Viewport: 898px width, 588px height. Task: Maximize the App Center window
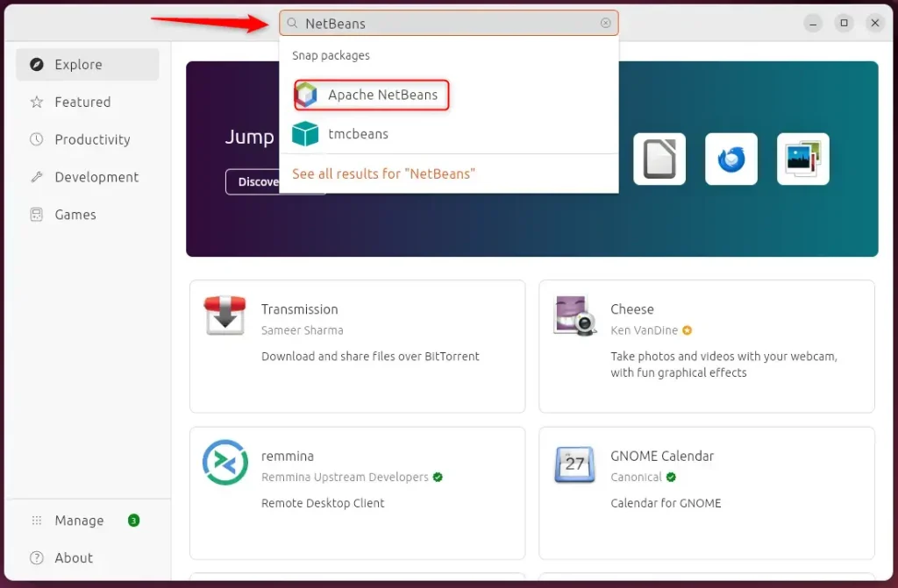pos(844,23)
